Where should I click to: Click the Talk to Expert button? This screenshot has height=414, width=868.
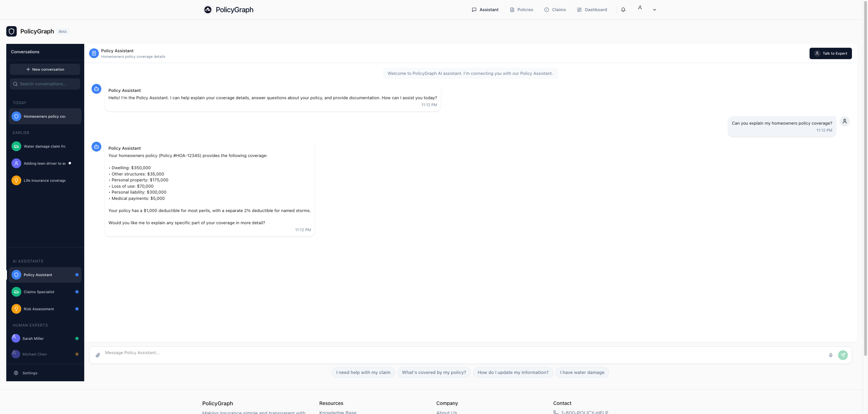click(x=830, y=53)
